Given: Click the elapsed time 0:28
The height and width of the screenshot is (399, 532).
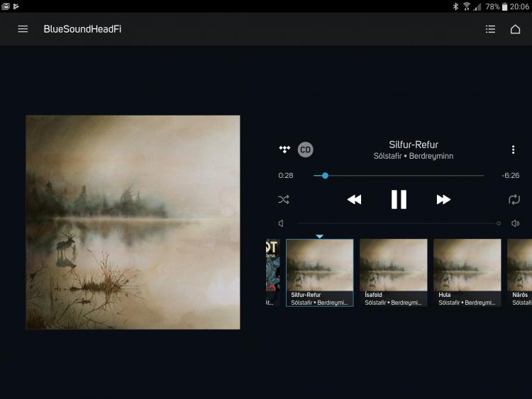Looking at the screenshot, I should tap(286, 176).
